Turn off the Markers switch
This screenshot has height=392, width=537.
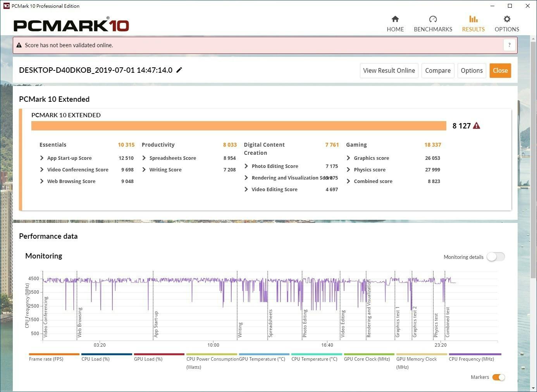(499, 377)
